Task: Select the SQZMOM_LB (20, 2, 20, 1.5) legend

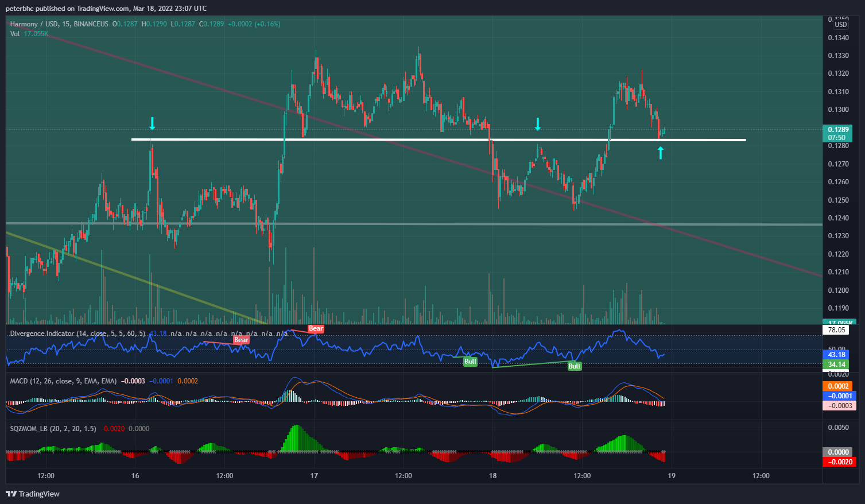Action: [x=53, y=429]
